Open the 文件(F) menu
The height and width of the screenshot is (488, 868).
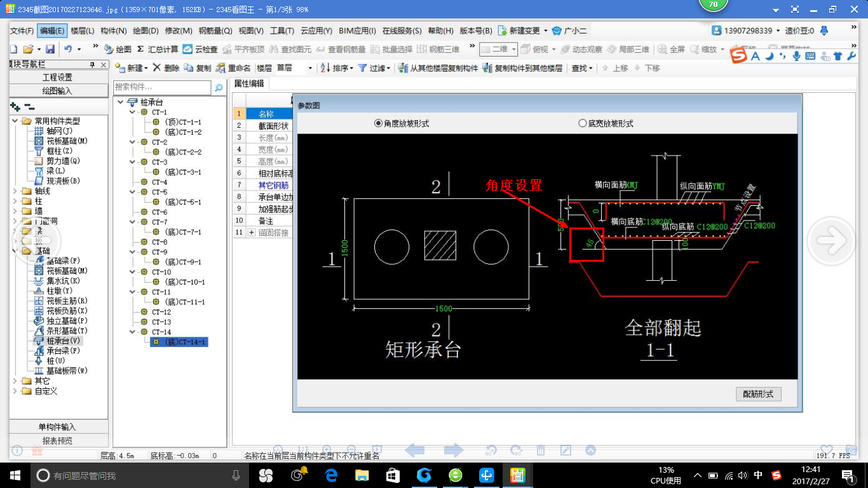[x=22, y=30]
